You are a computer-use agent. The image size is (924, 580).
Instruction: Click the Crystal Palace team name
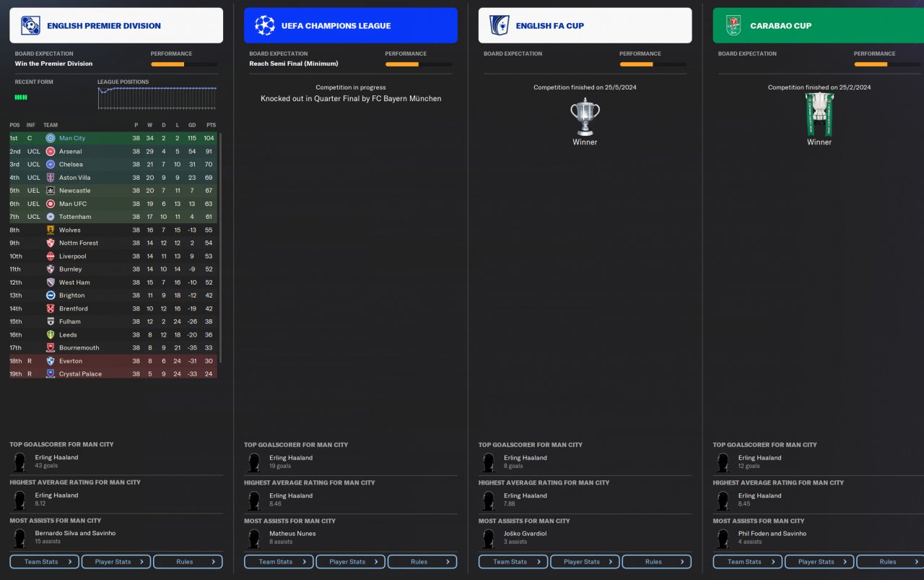(x=79, y=374)
